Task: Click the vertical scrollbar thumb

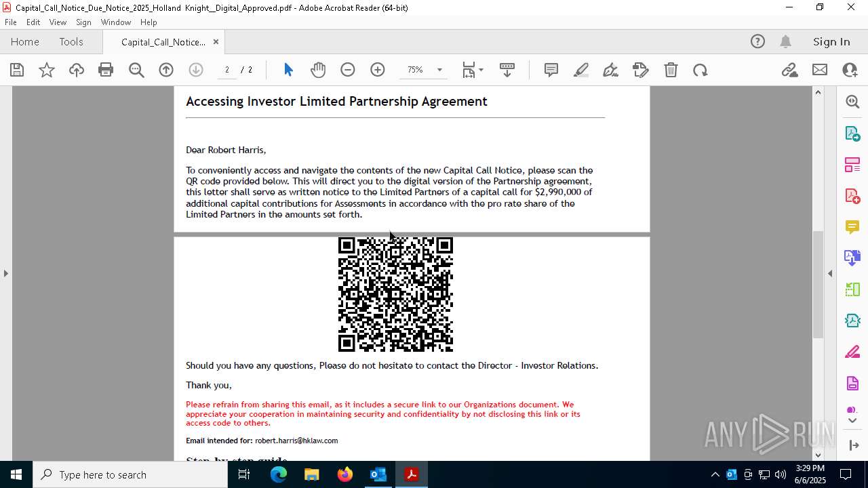Action: click(x=818, y=284)
